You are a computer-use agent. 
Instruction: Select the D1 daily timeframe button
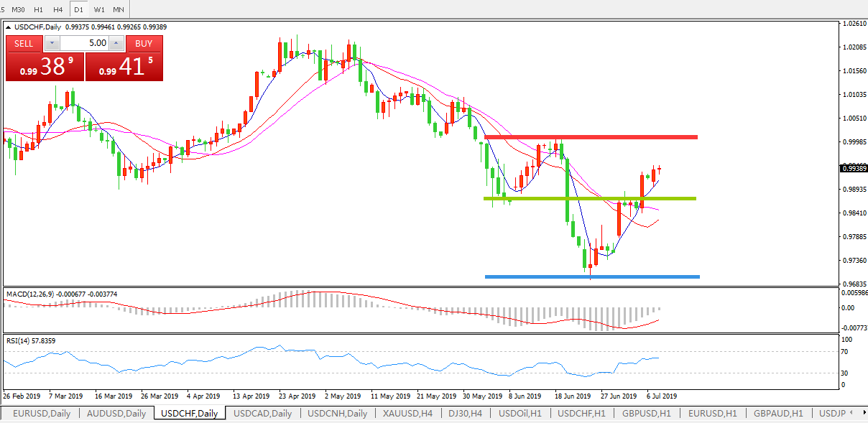(79, 9)
